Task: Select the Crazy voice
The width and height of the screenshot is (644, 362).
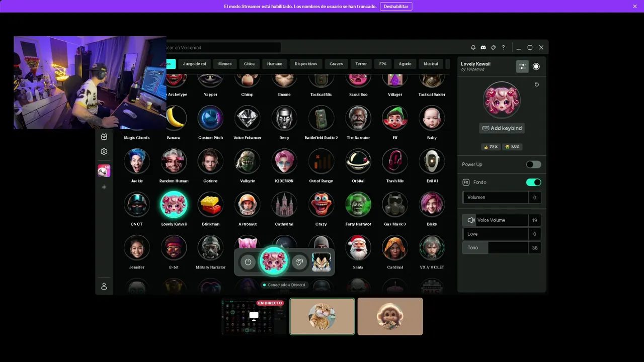Action: point(321,205)
